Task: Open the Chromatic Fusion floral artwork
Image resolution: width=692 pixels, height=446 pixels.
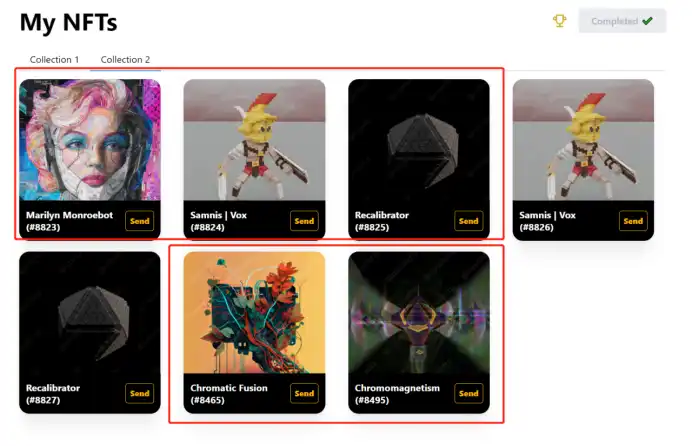Action: point(255,312)
